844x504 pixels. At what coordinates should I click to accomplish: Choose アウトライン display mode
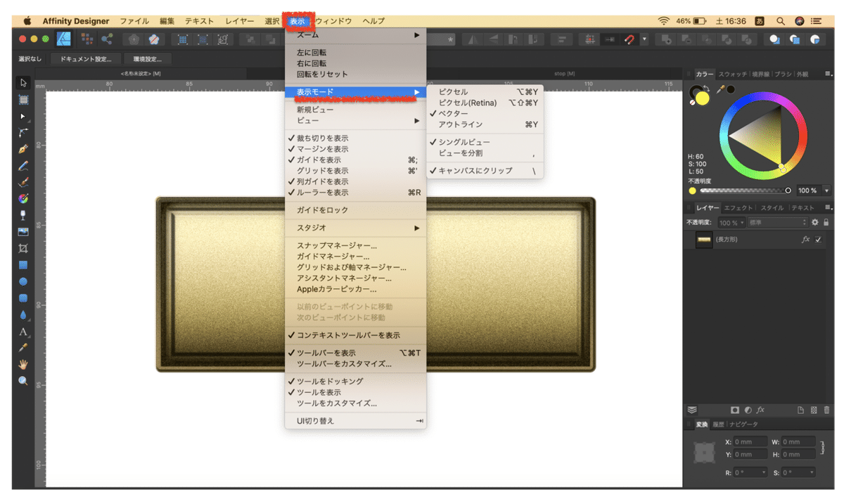[x=485, y=124]
